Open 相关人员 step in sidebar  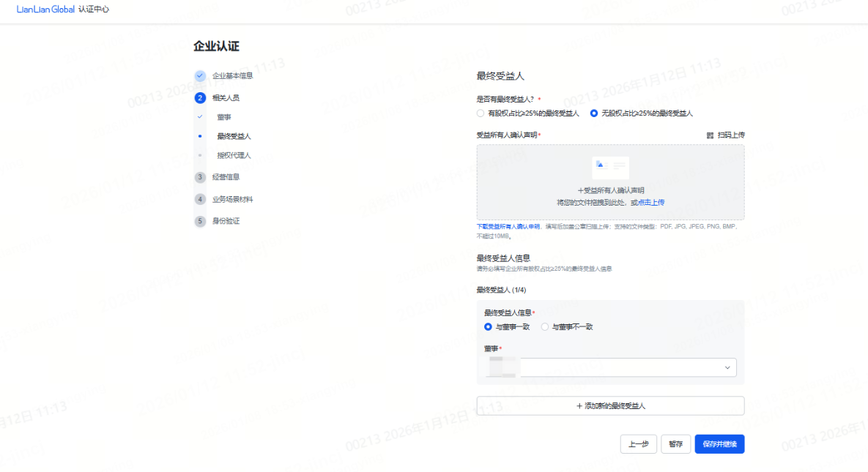point(226,98)
